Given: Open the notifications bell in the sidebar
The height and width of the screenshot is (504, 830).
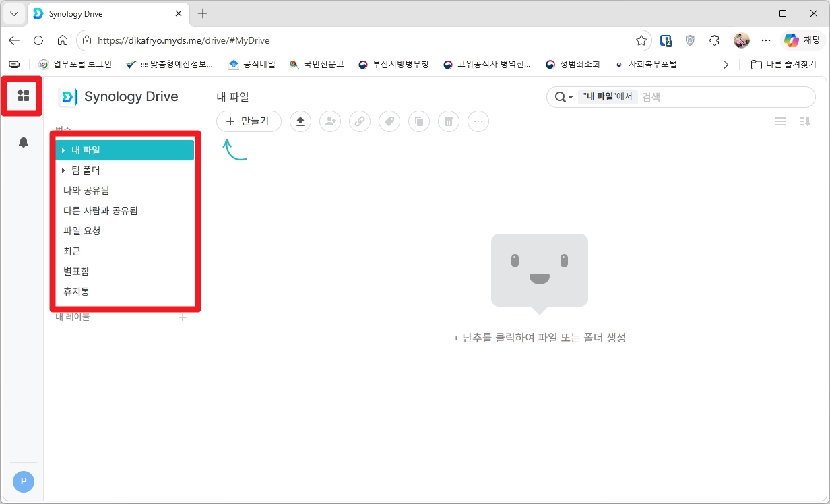Looking at the screenshot, I should click(x=23, y=142).
